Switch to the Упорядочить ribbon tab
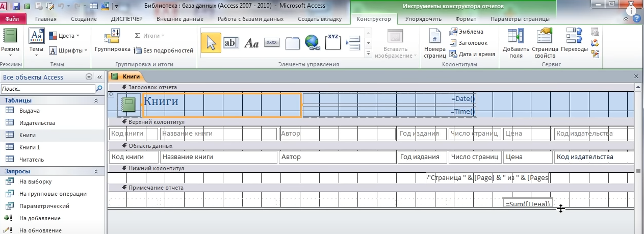This screenshot has height=234, width=644. [423, 19]
